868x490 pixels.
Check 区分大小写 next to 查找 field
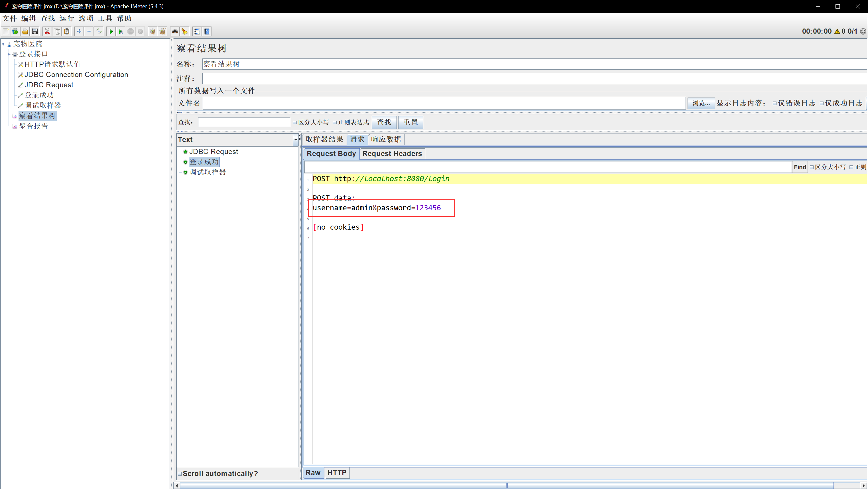pos(295,122)
